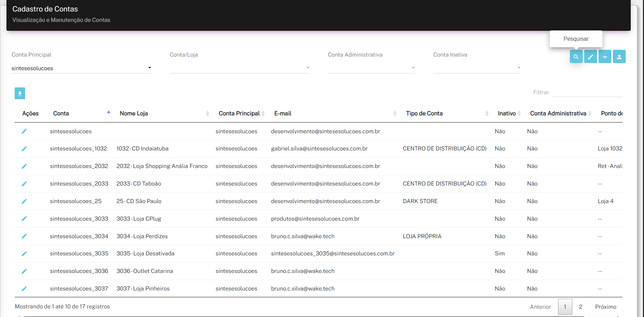Click the Ações column header
Screen dimensions: 644x317
coord(30,113)
